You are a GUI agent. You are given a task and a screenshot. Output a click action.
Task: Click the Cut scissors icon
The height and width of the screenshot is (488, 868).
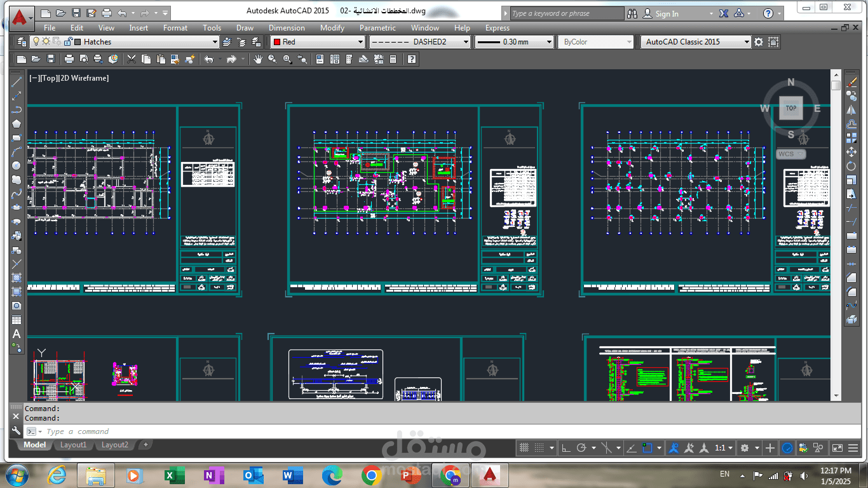tap(132, 59)
